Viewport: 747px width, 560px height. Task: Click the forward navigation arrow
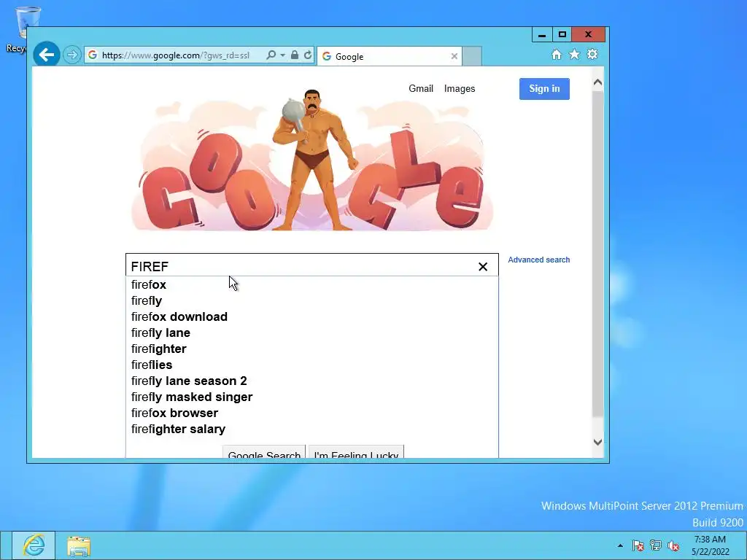72,55
